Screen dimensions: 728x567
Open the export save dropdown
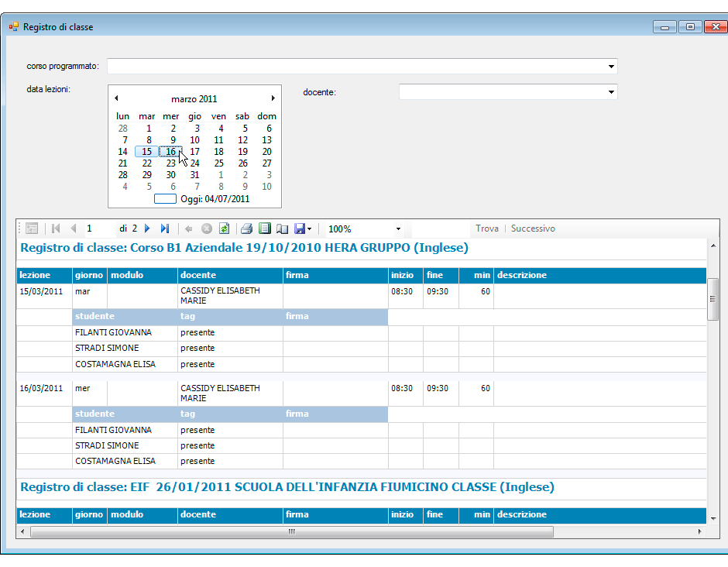click(x=303, y=229)
